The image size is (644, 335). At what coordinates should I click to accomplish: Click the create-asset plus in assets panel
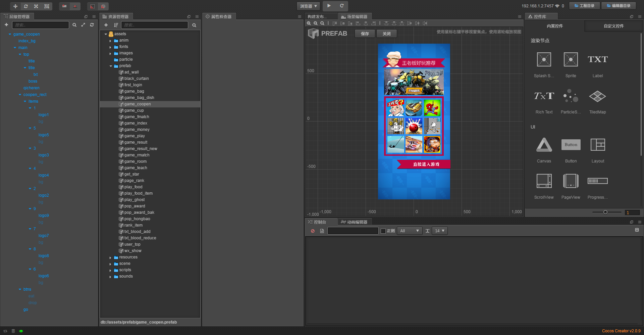pyautogui.click(x=106, y=25)
